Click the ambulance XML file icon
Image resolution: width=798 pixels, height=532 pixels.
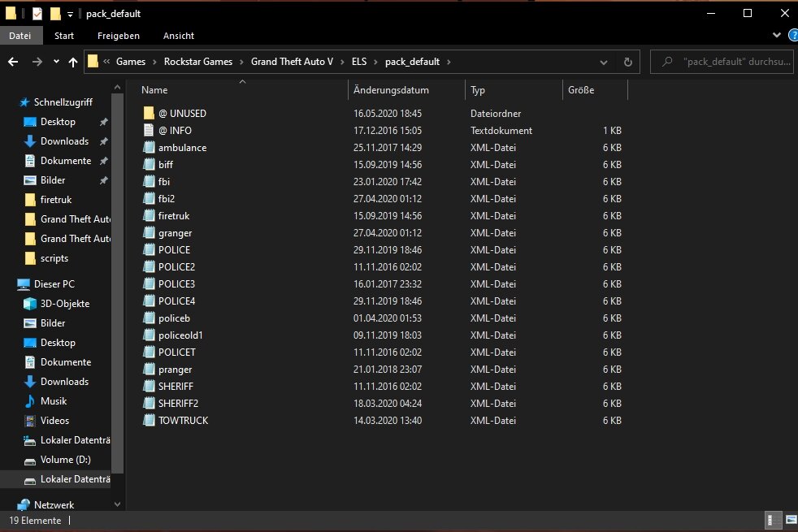tap(148, 148)
